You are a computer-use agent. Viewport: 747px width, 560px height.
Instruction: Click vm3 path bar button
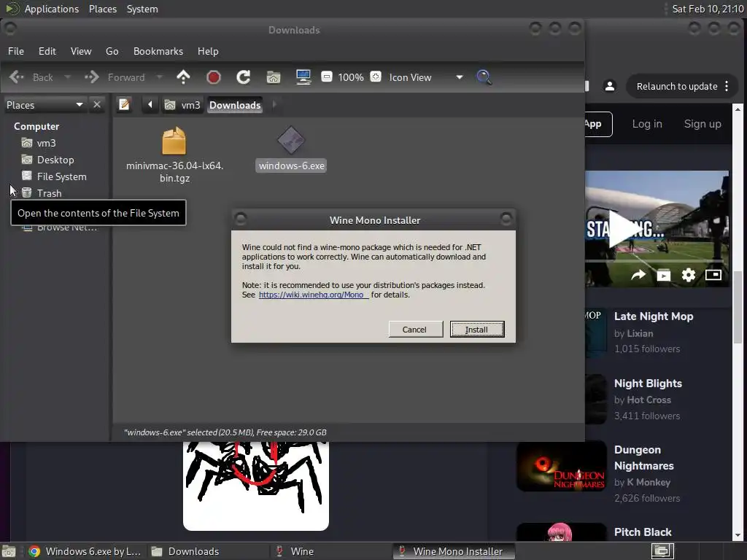coord(183,105)
